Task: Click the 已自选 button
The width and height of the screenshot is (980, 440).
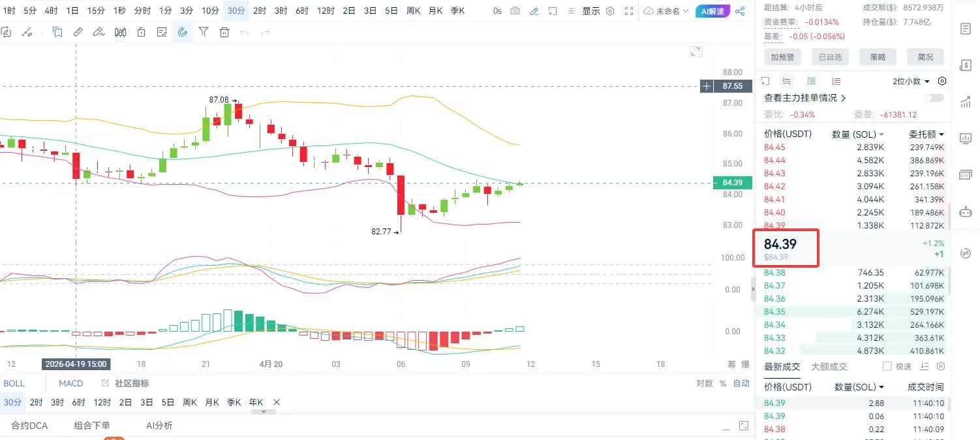Action: click(830, 57)
